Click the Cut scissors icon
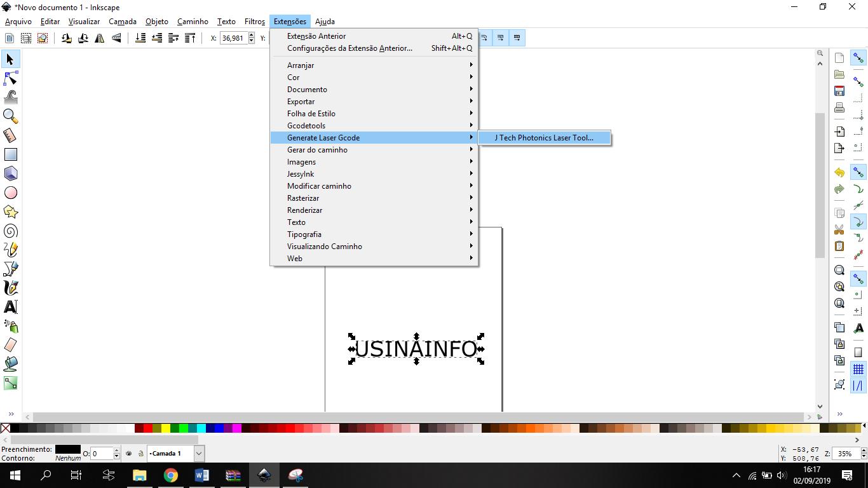 pos(839,229)
